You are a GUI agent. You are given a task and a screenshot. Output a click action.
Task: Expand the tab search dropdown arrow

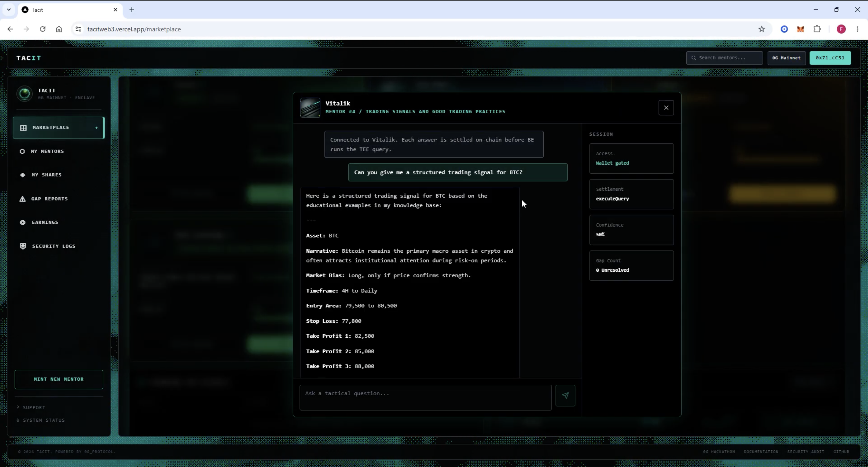[9, 10]
